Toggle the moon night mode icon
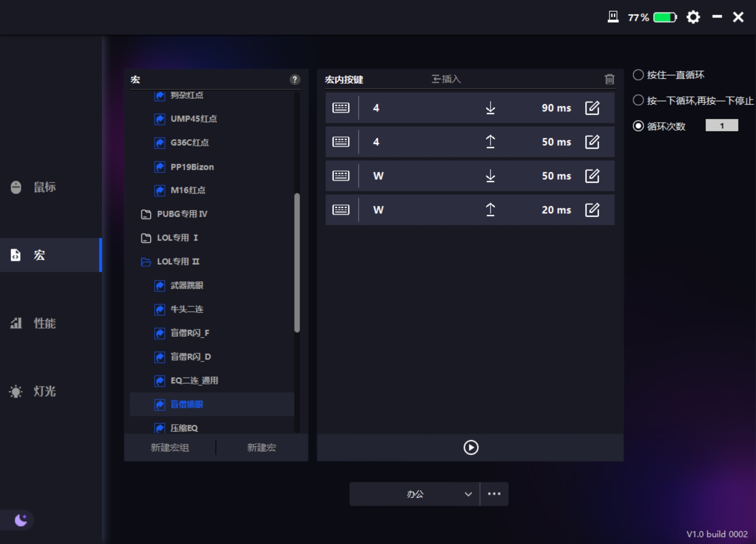The width and height of the screenshot is (756, 544). click(x=20, y=520)
